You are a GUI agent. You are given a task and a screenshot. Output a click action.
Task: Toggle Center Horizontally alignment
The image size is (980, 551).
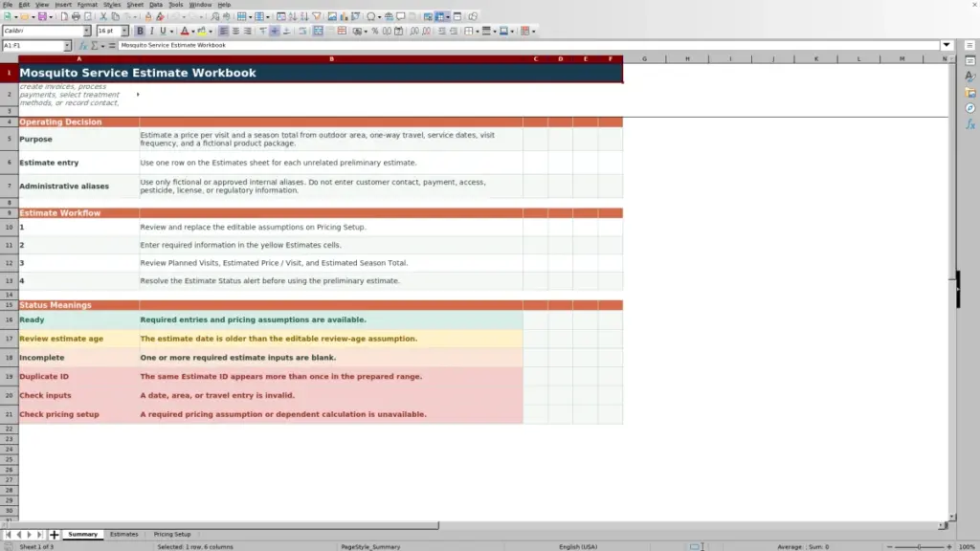pos(235,31)
